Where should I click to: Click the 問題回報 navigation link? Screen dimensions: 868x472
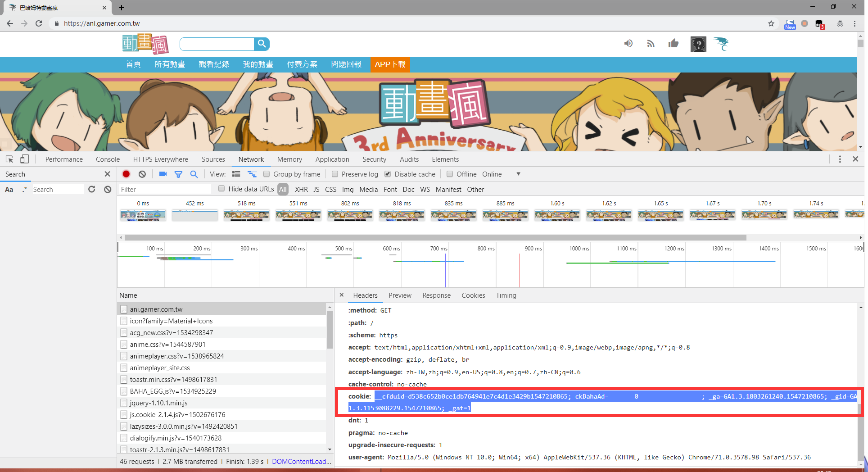click(346, 64)
